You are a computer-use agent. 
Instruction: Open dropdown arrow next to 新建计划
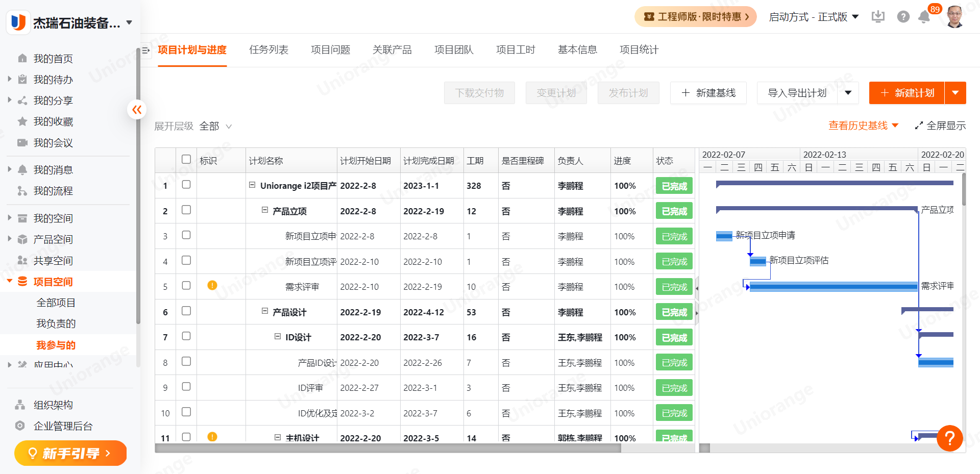pyautogui.click(x=955, y=93)
